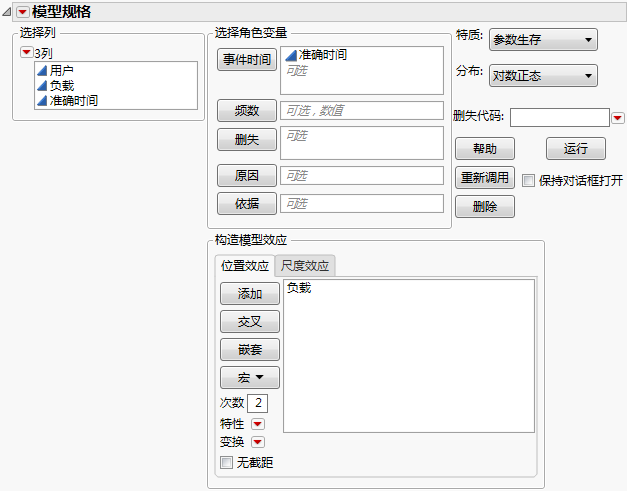
Task: Click the blue continuous icon beside 负载 in 选择列
Action: pos(42,86)
